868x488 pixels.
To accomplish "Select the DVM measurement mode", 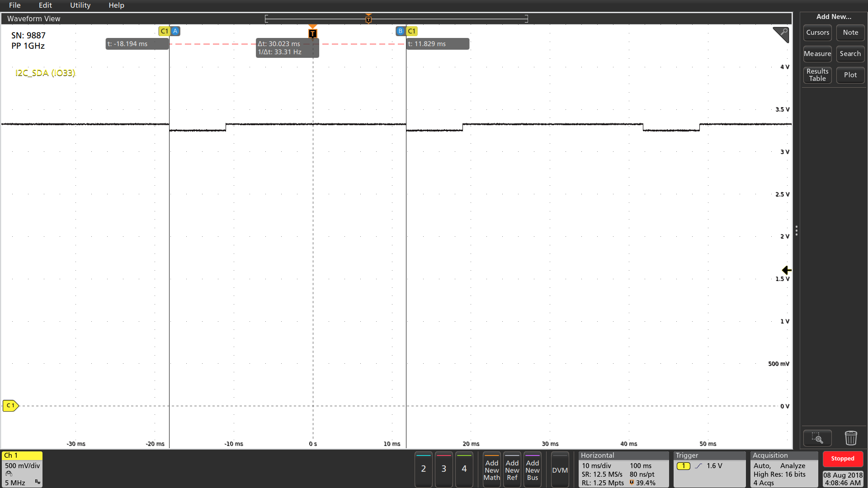I will tap(560, 469).
